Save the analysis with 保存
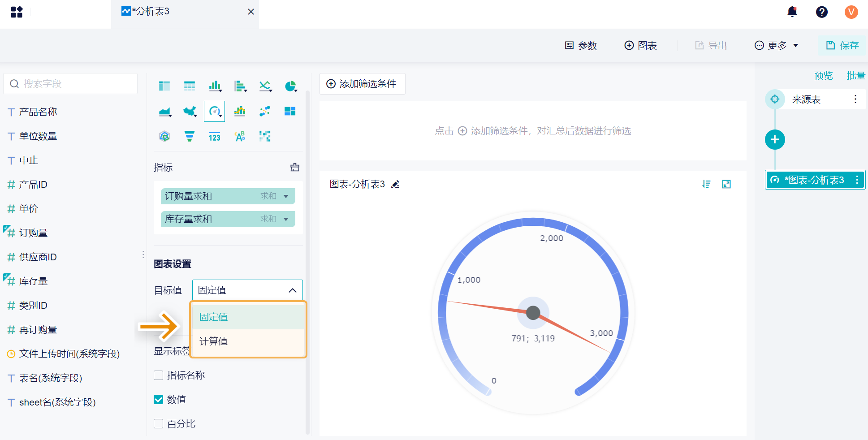868x440 pixels. [x=842, y=45]
